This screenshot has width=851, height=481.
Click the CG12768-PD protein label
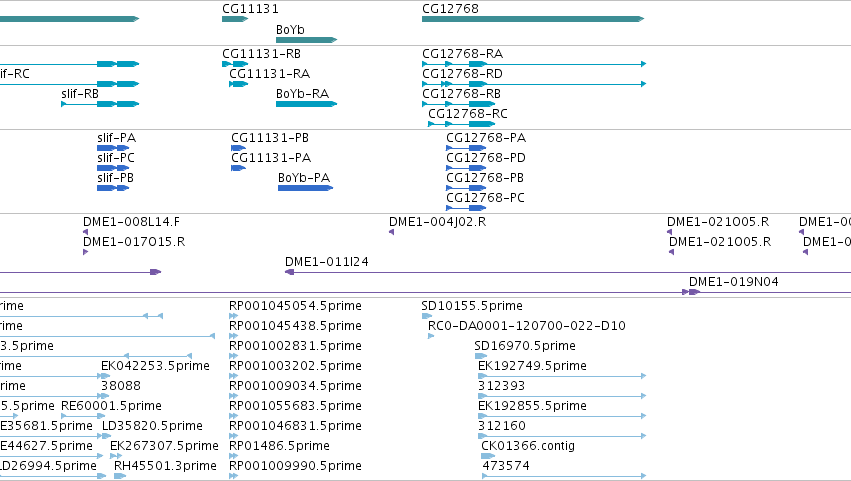coord(486,158)
